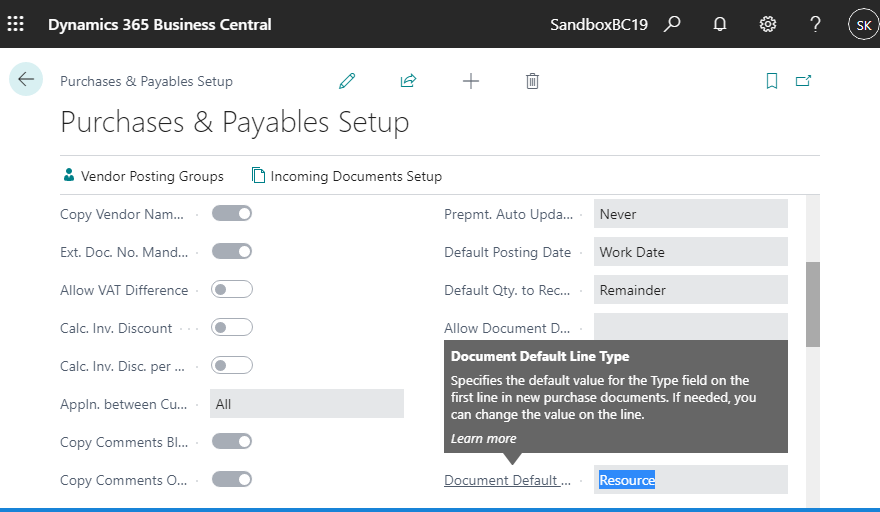
Task: Toggle Copy Vendor Name switch
Action: (232, 213)
